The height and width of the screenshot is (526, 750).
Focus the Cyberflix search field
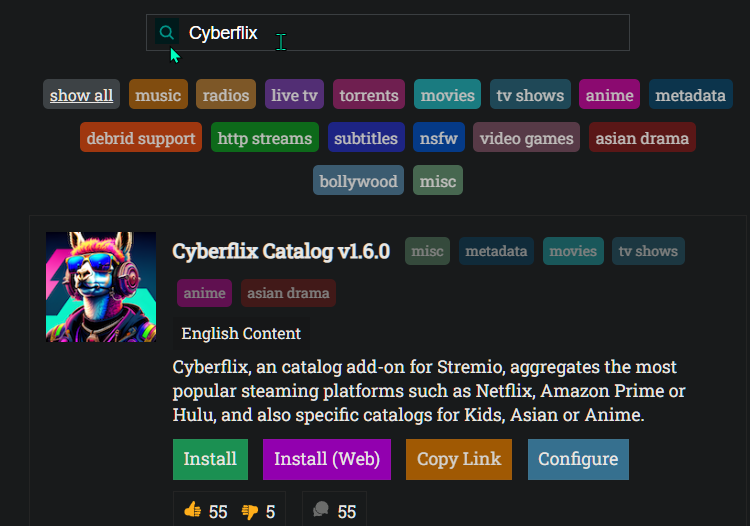point(388,33)
